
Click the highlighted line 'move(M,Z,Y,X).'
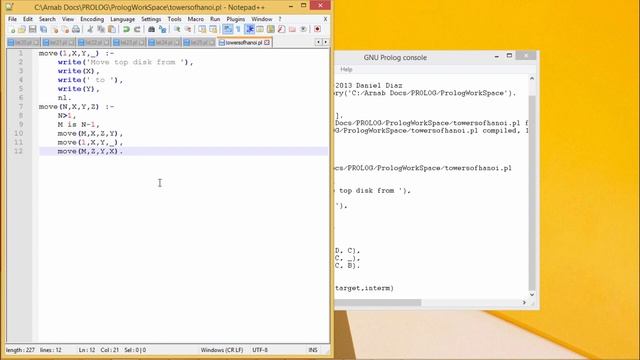[x=184, y=151]
